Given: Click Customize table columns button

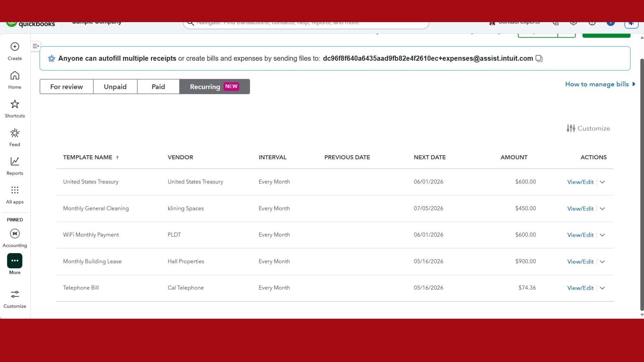Looking at the screenshot, I should point(588,128).
